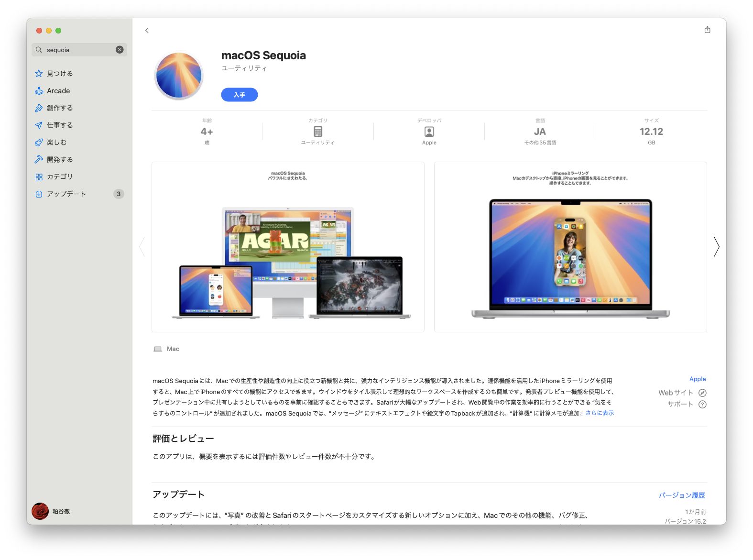Click the 4+ age rating
Screen dimensions: 753x560
click(x=207, y=132)
